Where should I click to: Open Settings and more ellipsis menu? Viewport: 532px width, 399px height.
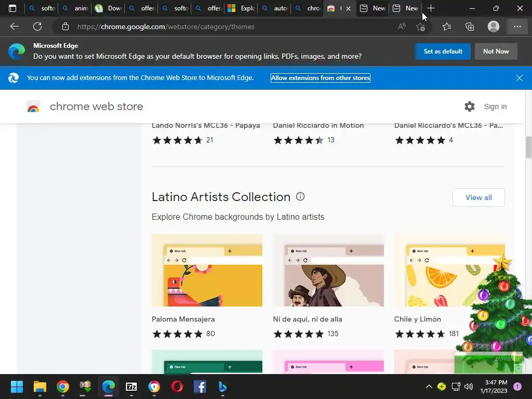(x=517, y=26)
